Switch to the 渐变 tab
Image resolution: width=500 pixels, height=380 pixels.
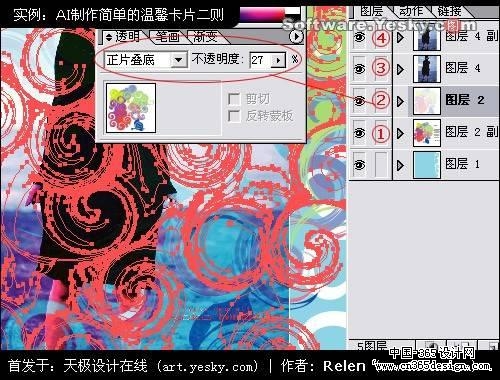click(205, 37)
